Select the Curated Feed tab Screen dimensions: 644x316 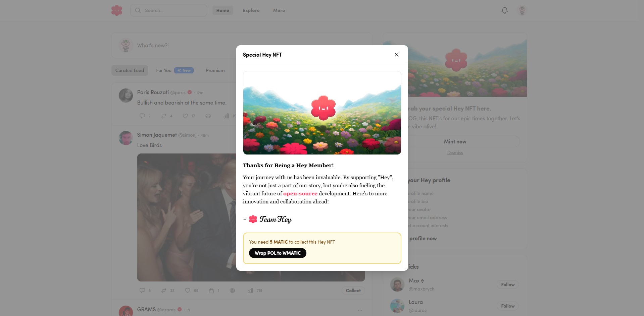point(130,70)
